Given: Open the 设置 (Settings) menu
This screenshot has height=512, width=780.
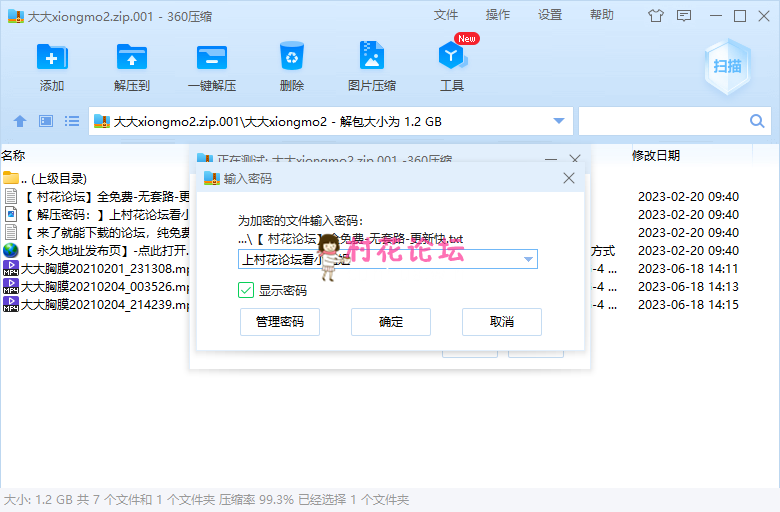Looking at the screenshot, I should pos(550,15).
